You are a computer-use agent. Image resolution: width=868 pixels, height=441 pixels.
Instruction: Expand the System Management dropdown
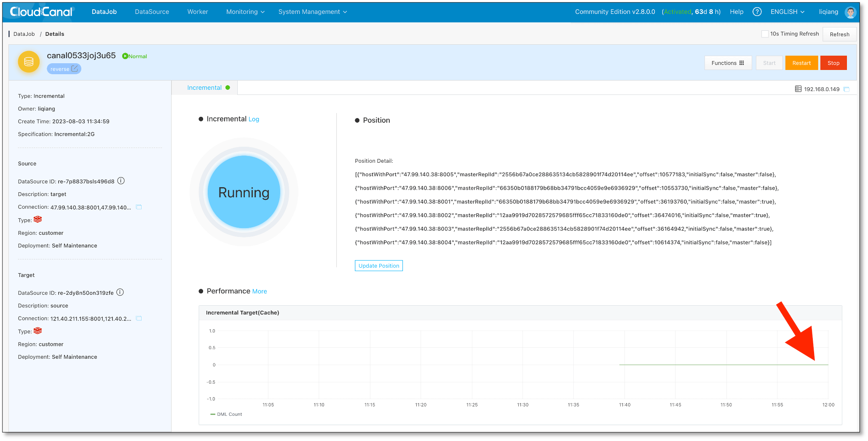pyautogui.click(x=312, y=12)
